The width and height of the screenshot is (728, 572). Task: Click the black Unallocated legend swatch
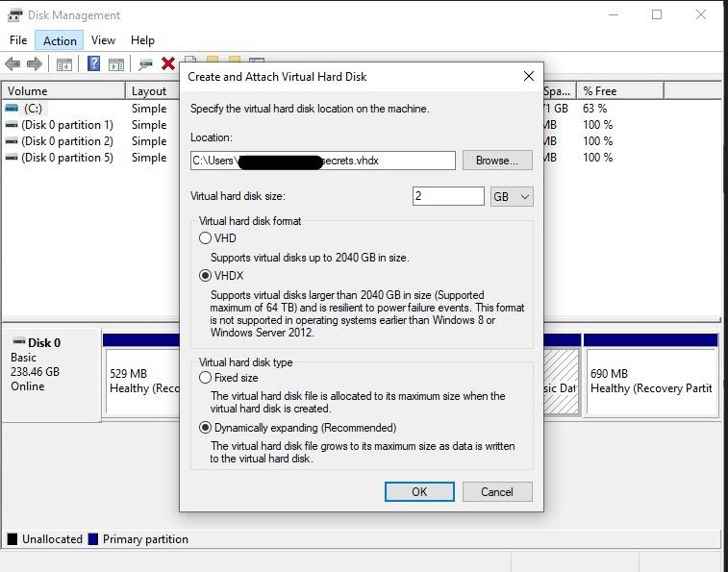[13, 539]
